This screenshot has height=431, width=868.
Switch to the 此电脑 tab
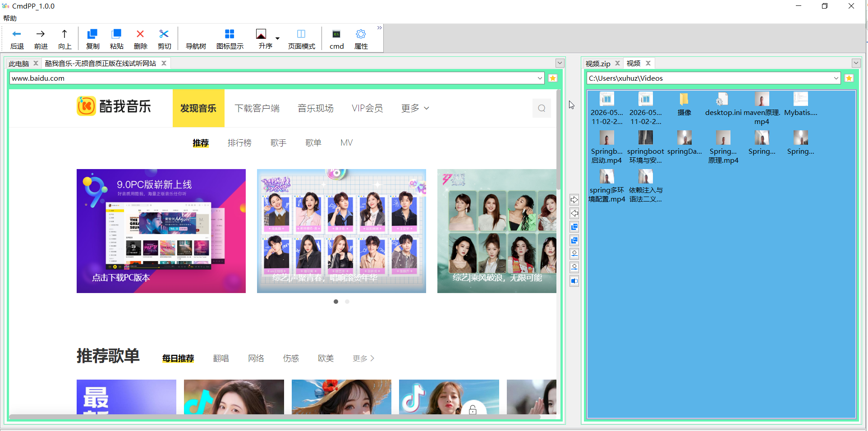click(x=18, y=64)
